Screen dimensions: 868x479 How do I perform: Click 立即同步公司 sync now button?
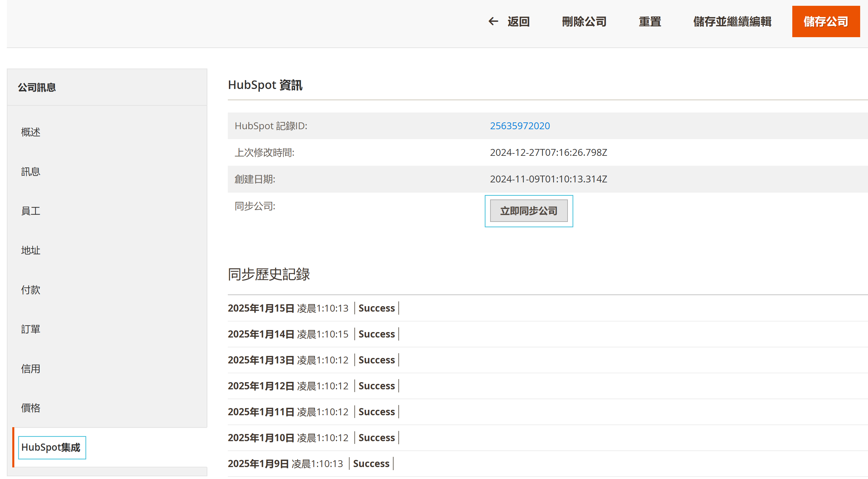[529, 211]
